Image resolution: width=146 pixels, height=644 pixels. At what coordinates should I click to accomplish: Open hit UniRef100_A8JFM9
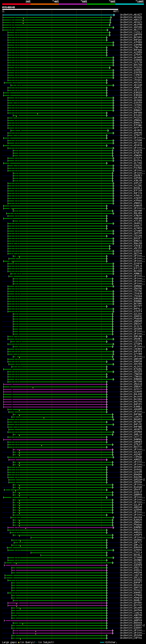131,25
